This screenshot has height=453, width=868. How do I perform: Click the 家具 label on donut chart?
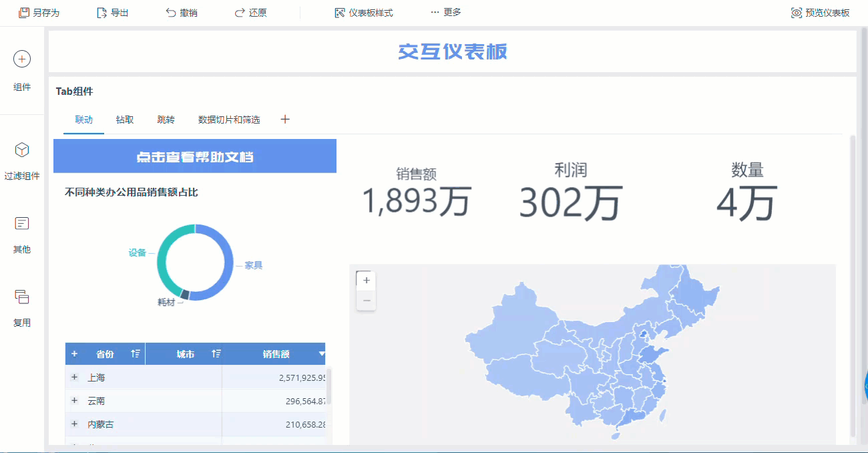(254, 265)
